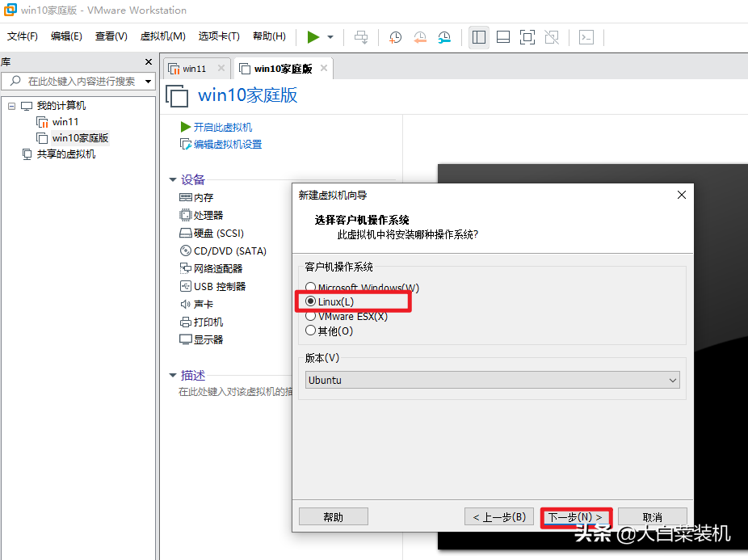Open the power options dropdown arrow beside play
The width and height of the screenshot is (748, 560).
point(330,36)
